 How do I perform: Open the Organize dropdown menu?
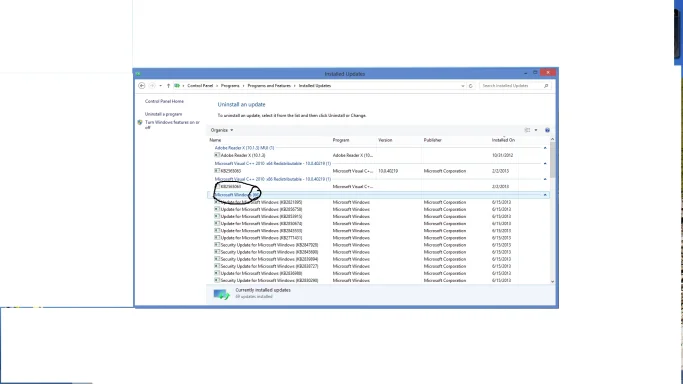tap(222, 130)
